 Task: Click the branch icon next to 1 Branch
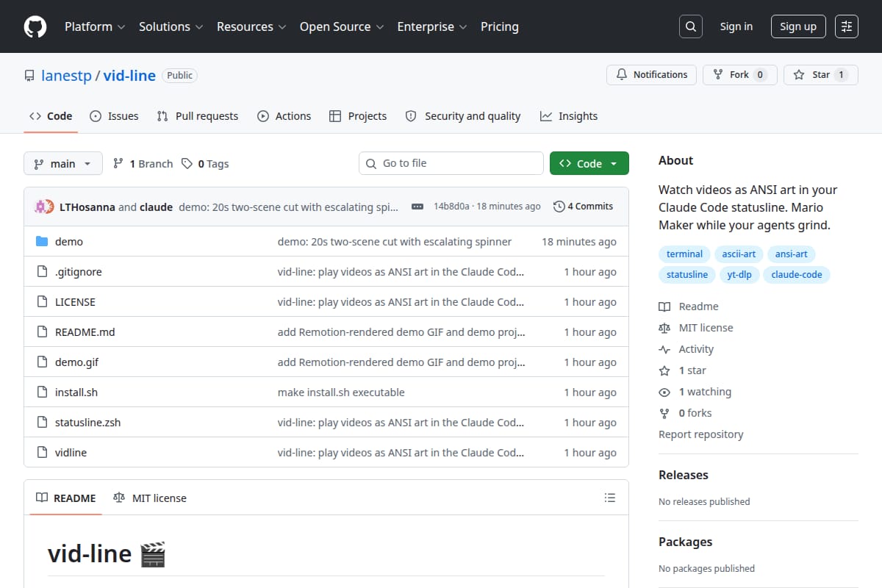[118, 164]
